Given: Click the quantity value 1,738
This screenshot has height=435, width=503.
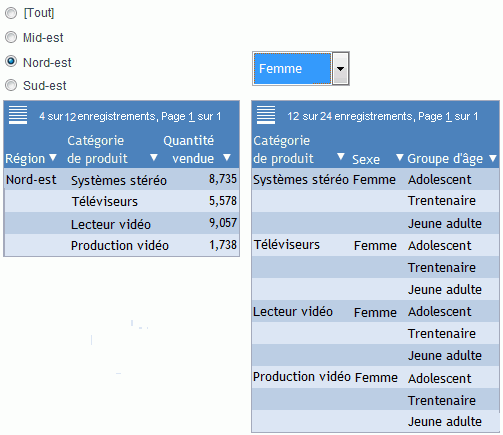Looking at the screenshot, I should [223, 245].
